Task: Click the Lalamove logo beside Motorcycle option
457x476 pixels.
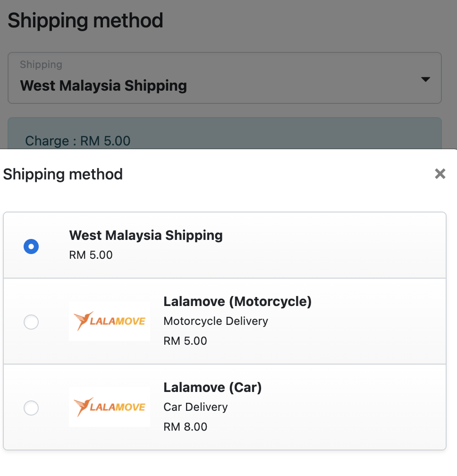Action: [x=110, y=321]
